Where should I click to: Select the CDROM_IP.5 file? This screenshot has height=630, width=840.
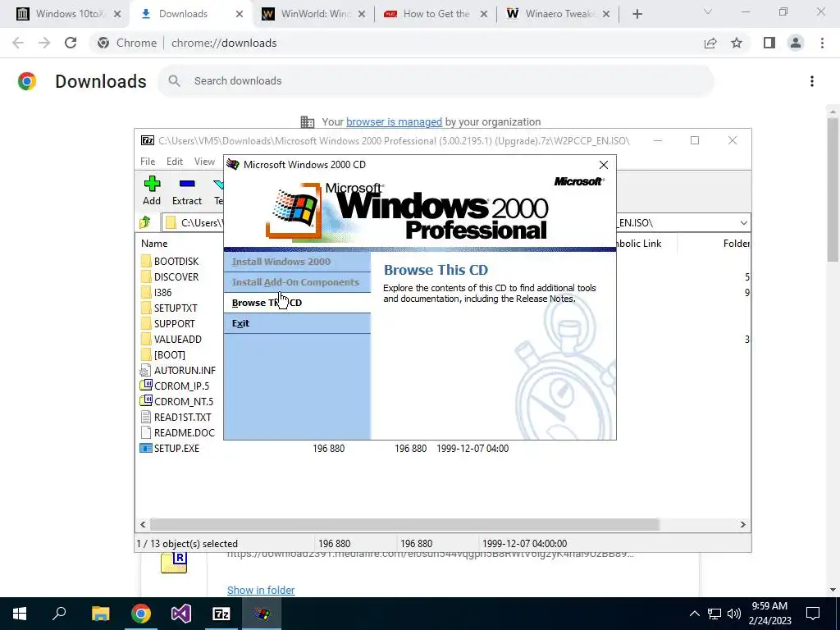pyautogui.click(x=175, y=386)
